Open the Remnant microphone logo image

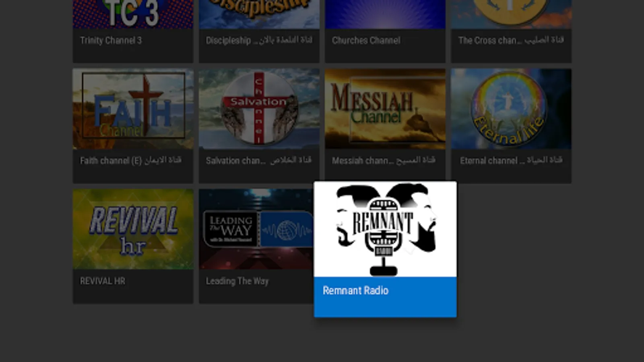(x=385, y=229)
